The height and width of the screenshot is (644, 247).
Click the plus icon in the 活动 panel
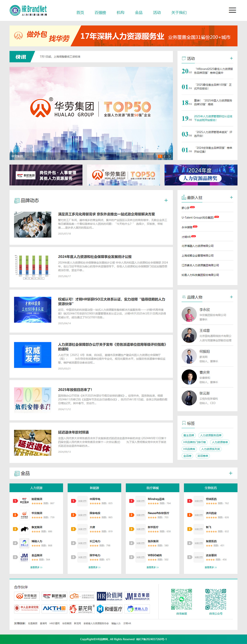(x=231, y=58)
